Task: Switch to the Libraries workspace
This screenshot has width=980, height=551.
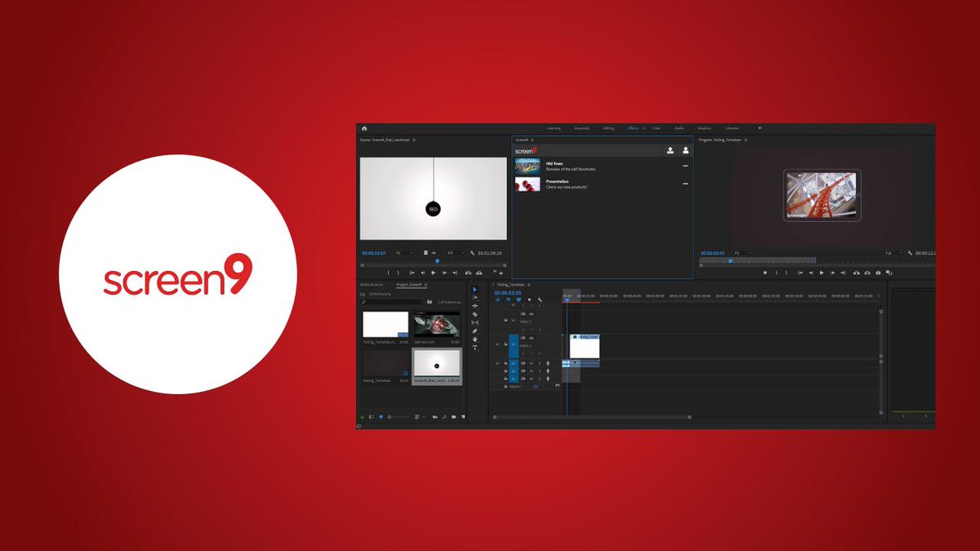Action: [x=732, y=128]
